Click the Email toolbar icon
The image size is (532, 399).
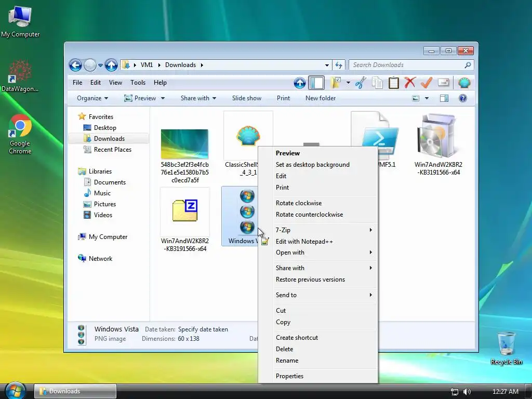pos(443,83)
